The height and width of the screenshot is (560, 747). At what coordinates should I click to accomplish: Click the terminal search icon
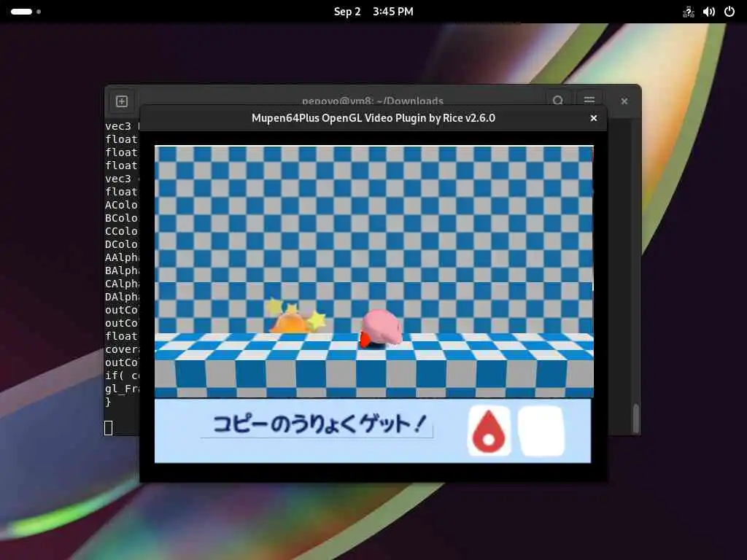[558, 99]
